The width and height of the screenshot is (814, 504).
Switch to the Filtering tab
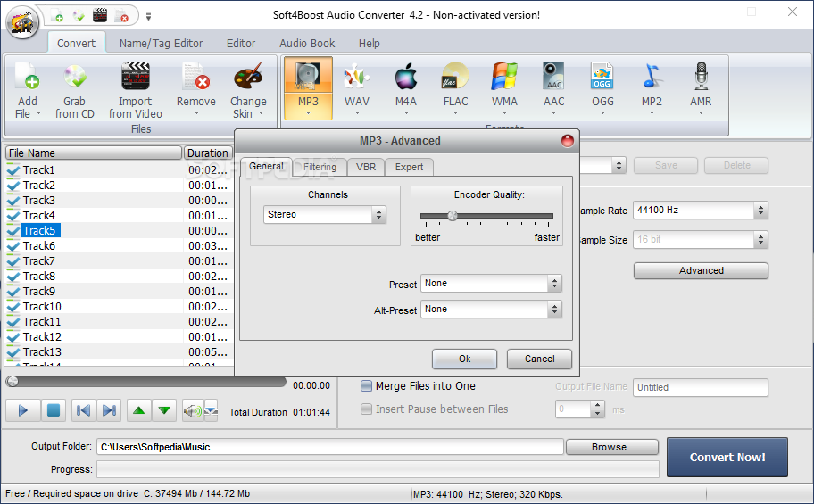point(320,167)
